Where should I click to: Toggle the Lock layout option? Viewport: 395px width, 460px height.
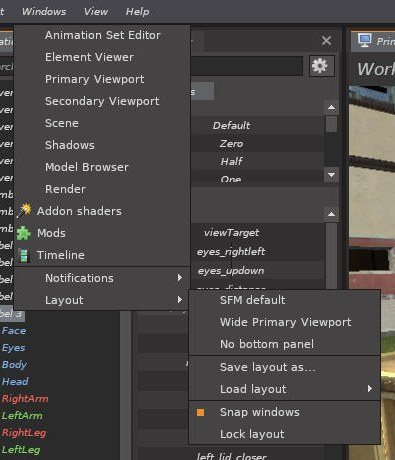pyautogui.click(x=285, y=434)
